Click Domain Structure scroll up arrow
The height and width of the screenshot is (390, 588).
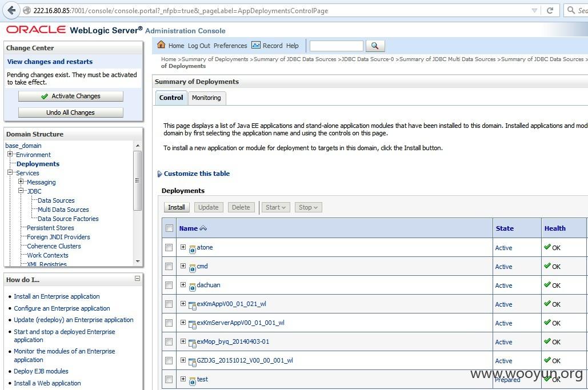[x=138, y=146]
